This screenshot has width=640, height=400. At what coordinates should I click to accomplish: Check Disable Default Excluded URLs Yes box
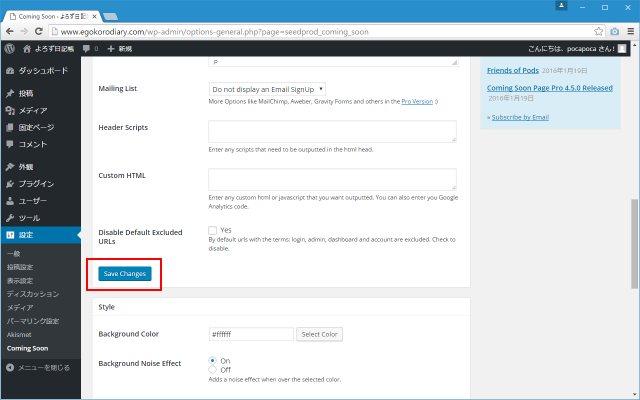pos(212,230)
